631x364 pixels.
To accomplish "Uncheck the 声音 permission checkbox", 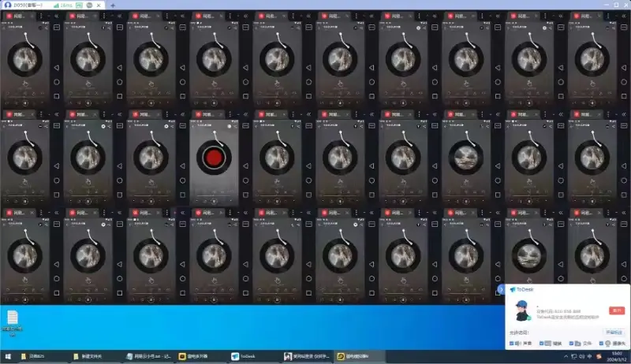I will pyautogui.click(x=511, y=344).
